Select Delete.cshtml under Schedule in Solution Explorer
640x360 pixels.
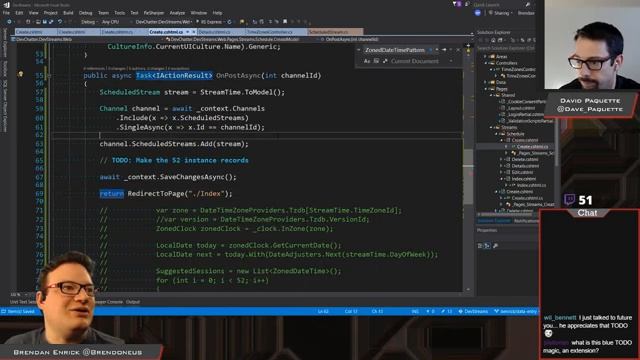[x=525, y=160]
